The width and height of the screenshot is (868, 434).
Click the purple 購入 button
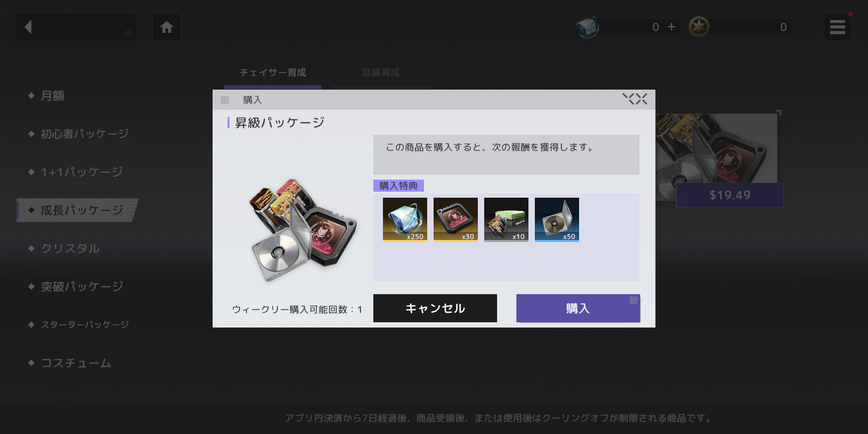pyautogui.click(x=578, y=308)
